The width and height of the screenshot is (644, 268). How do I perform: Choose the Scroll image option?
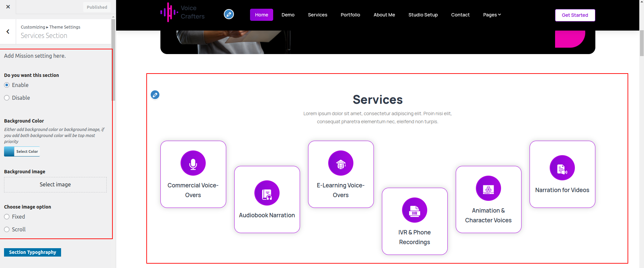(7, 230)
